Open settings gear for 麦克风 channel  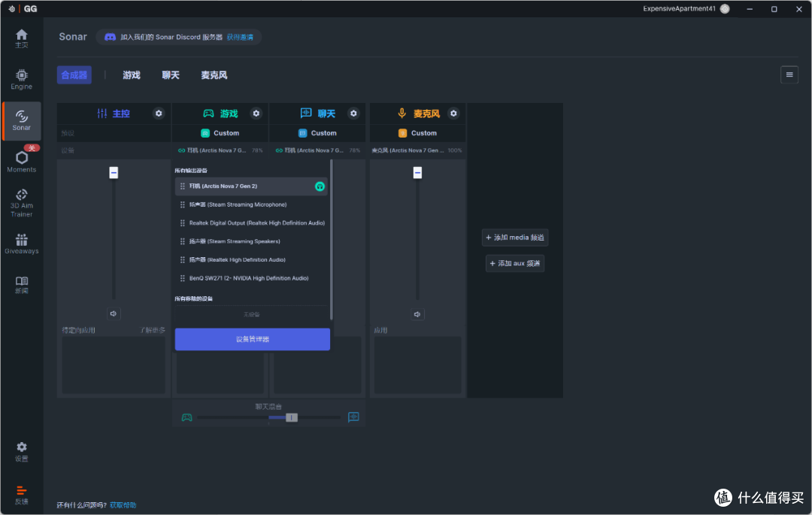point(453,114)
